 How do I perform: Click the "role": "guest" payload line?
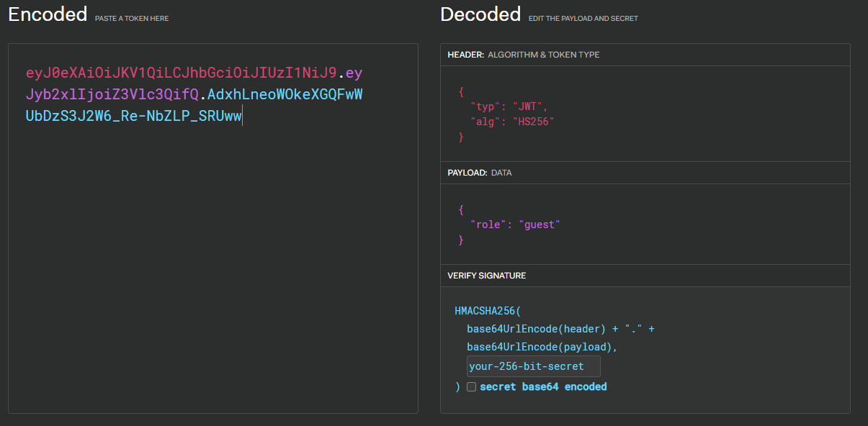[515, 225]
